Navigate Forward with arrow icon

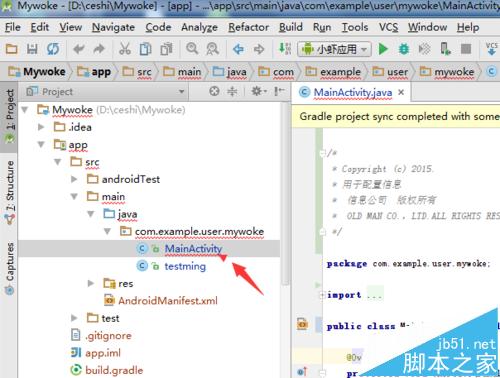point(259,49)
